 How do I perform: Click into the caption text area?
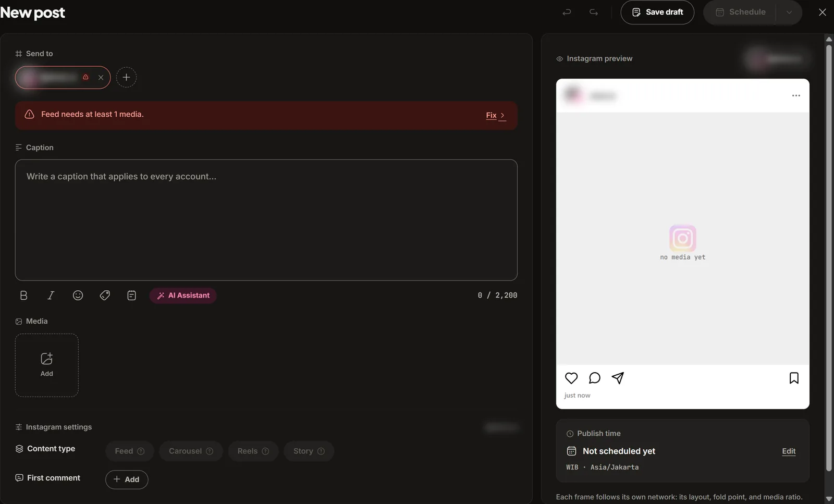(266, 220)
